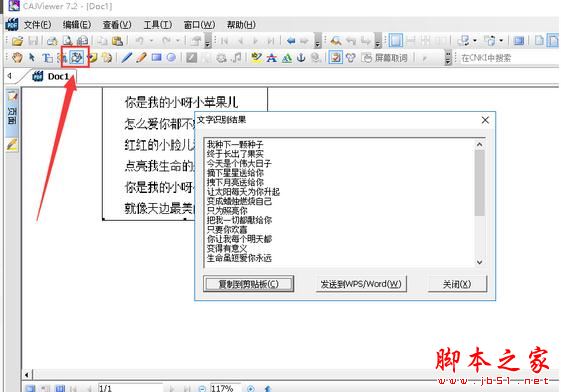Select the orange pencil drawing tool
This screenshot has height=392, width=561.
141,58
